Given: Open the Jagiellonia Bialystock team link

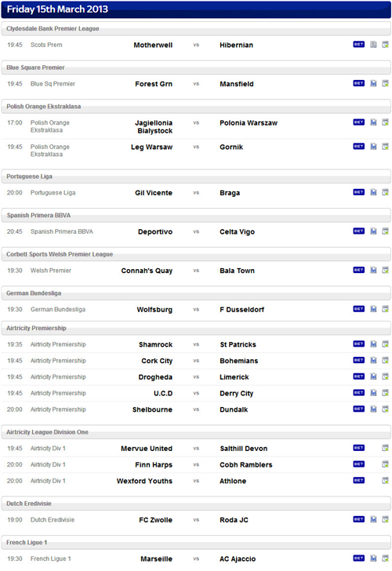Looking at the screenshot, I should pyautogui.click(x=154, y=127).
